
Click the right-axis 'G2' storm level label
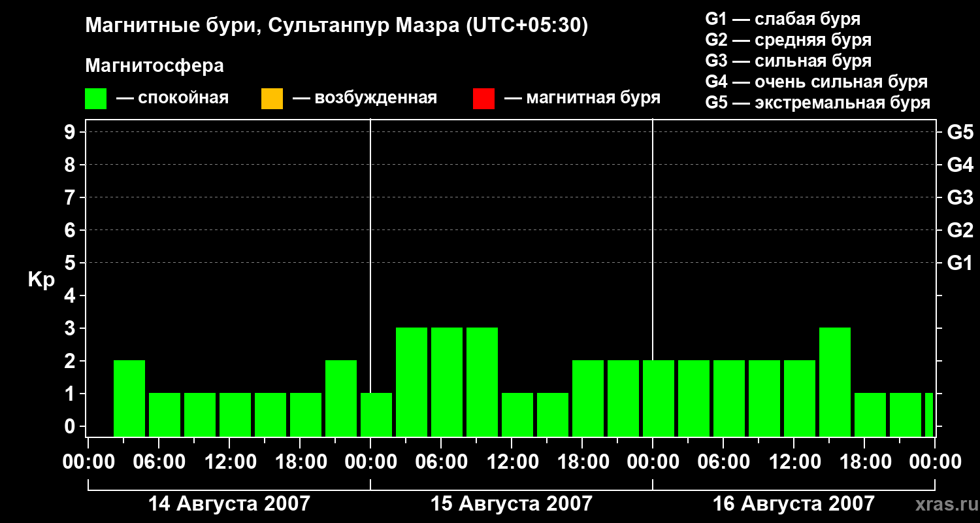pyautogui.click(x=960, y=230)
